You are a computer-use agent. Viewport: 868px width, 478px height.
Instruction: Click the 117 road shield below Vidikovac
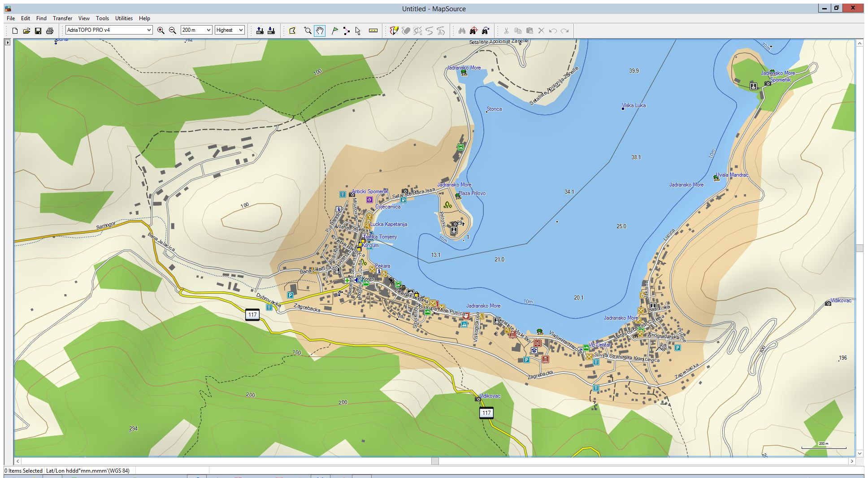[x=486, y=413]
